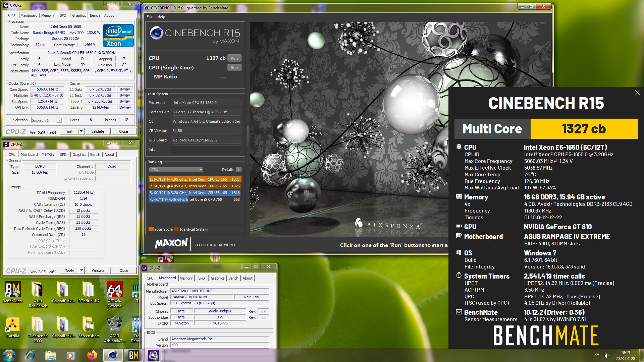644x362 pixels.
Task: Click the SV language indicator in the tray
Action: tap(597, 355)
